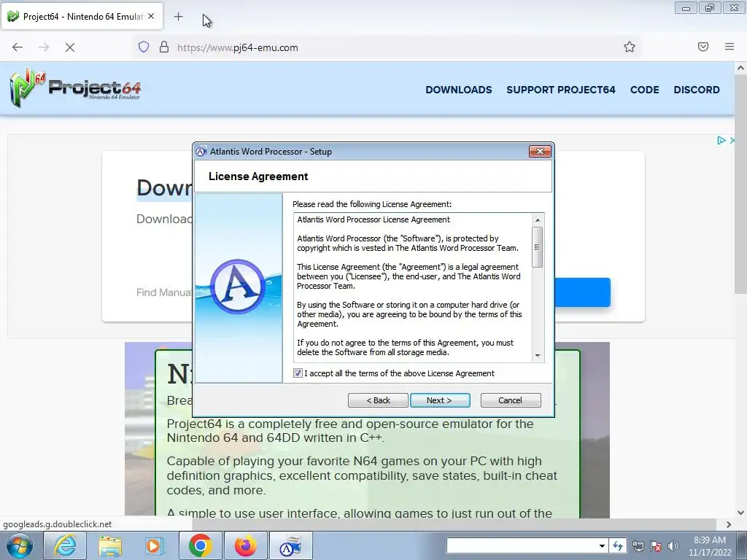The width and height of the screenshot is (747, 560).
Task: Uncheck I accept all the terms checkbox
Action: [x=298, y=373]
